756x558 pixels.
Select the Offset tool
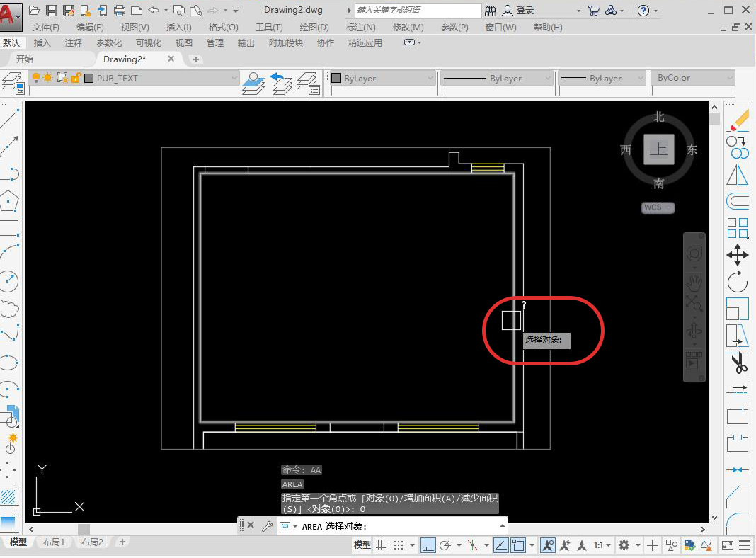(738, 200)
